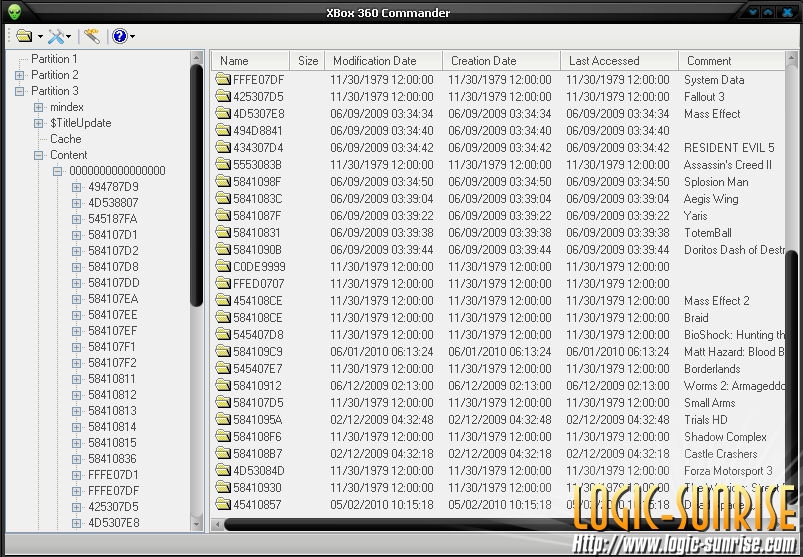Click folder icon next to FFED0707

coord(223,283)
